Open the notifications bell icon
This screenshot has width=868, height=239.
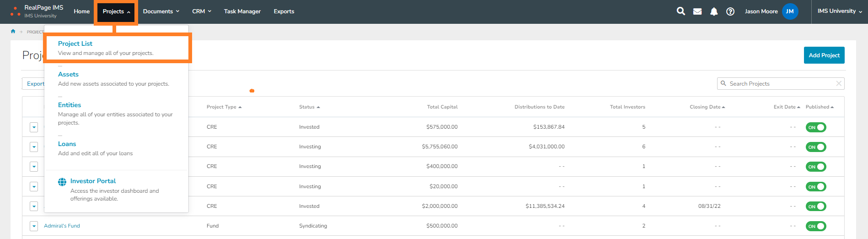pos(713,11)
